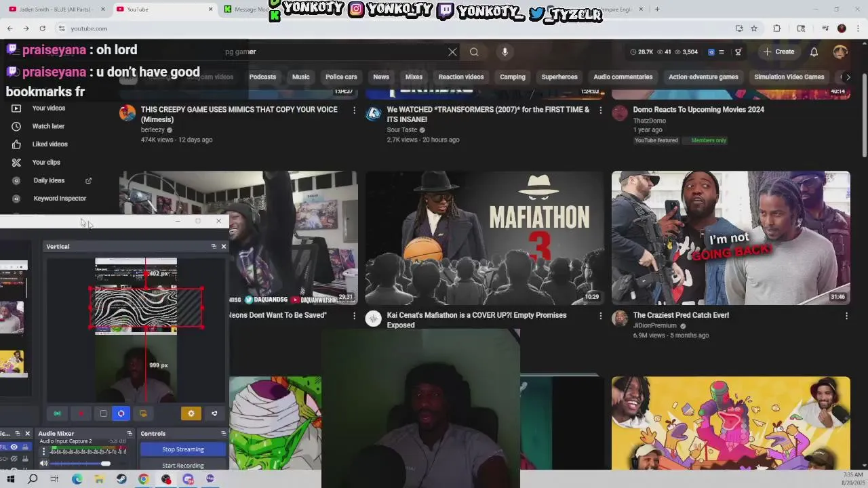
Task: Open options for The Craziest Pred Catch video
Action: click(x=846, y=316)
